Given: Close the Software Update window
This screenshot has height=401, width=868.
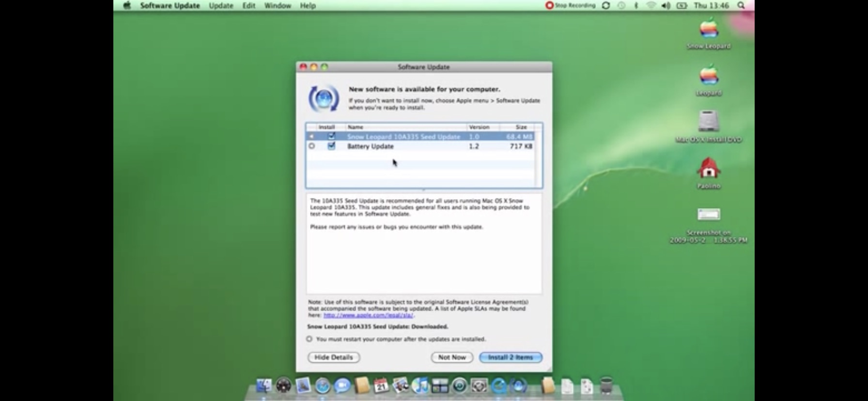Looking at the screenshot, I should pyautogui.click(x=304, y=67).
